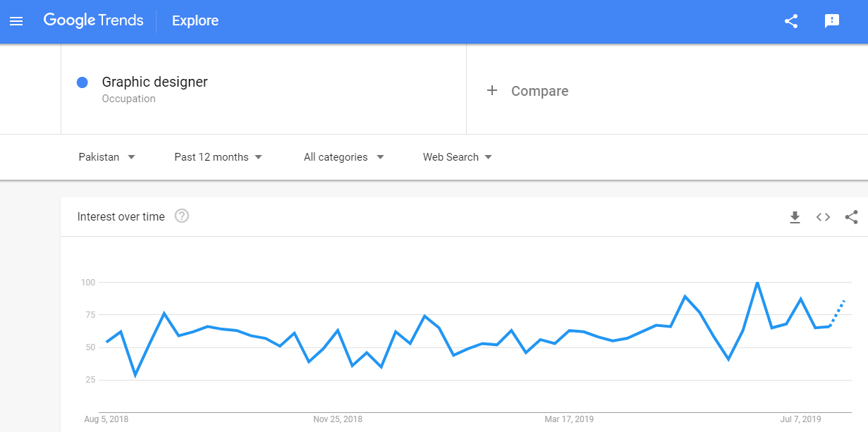Open embed code for the chart

tap(823, 217)
